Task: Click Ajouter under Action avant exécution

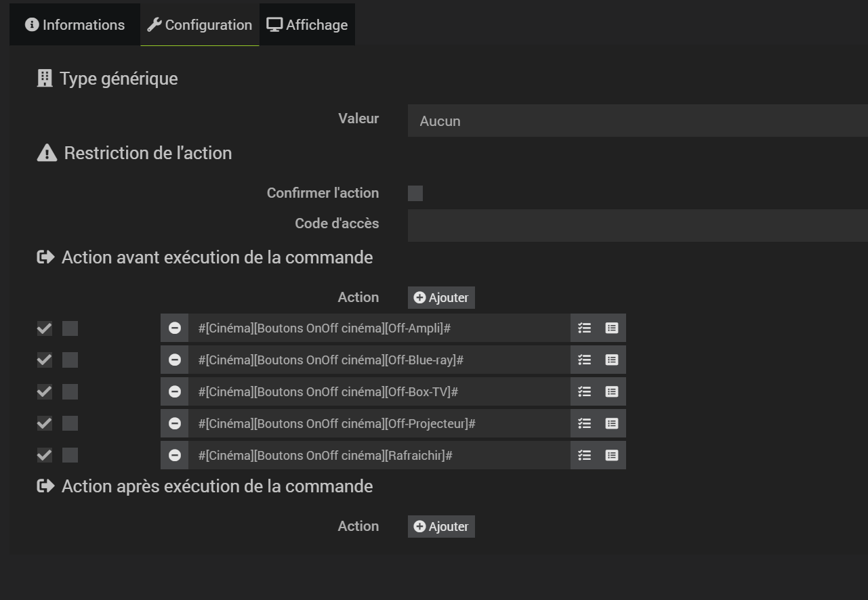Action: 440,297
